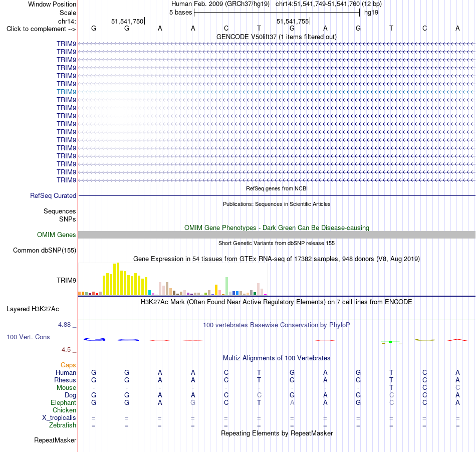Click the RepeatMasker track label
The width and height of the screenshot is (476, 452).
click(x=55, y=440)
